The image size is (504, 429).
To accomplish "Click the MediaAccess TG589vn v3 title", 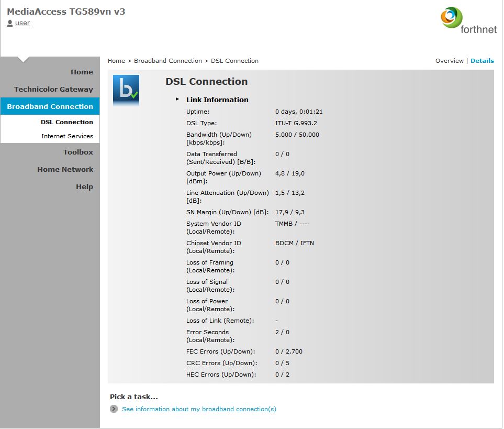I will (66, 12).
